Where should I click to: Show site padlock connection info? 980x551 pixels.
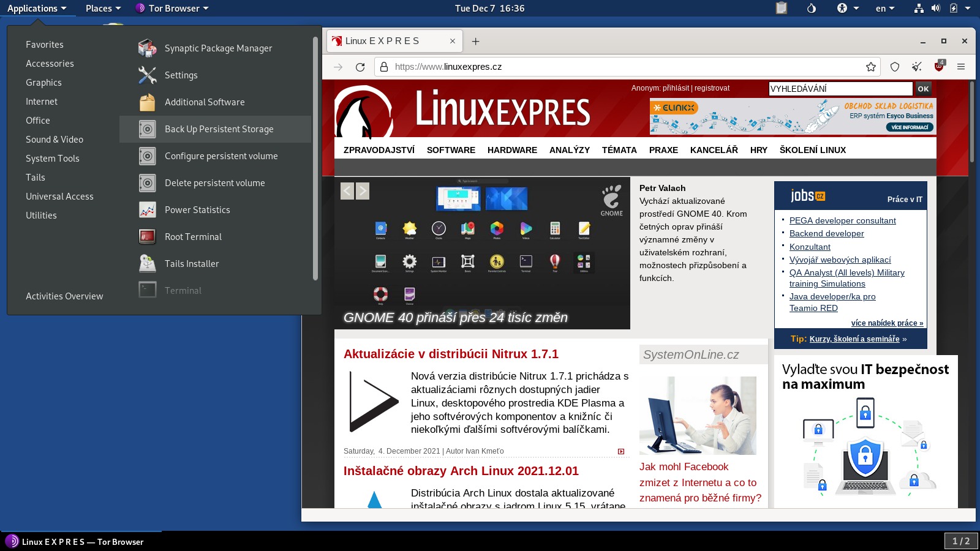[383, 67]
